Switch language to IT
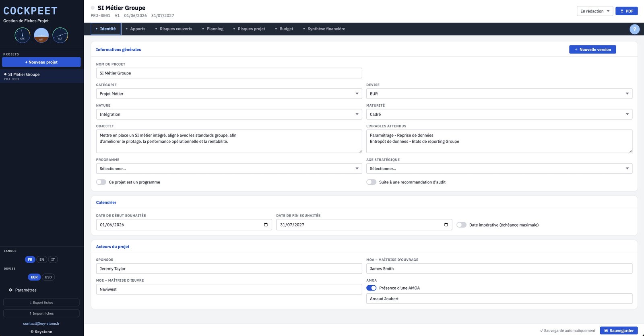The image size is (644, 336). pos(53,260)
